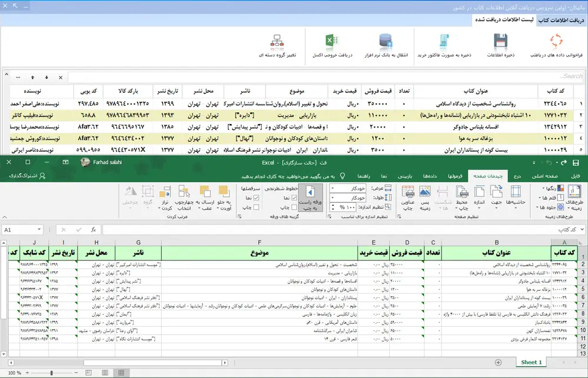Image resolution: width=588 pixels, height=378 pixels.
Task: Open the File tab (فایل) in Excel
Action: click(x=575, y=176)
